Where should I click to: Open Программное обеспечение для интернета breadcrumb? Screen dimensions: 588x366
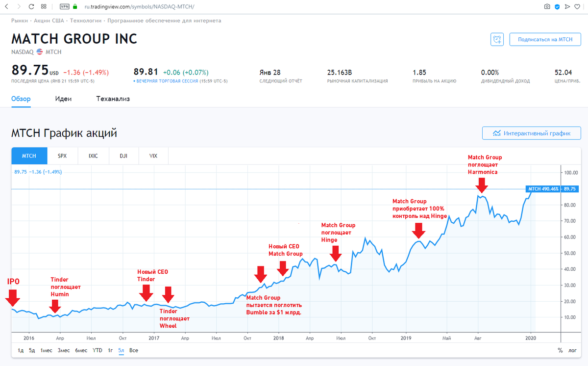coord(164,21)
